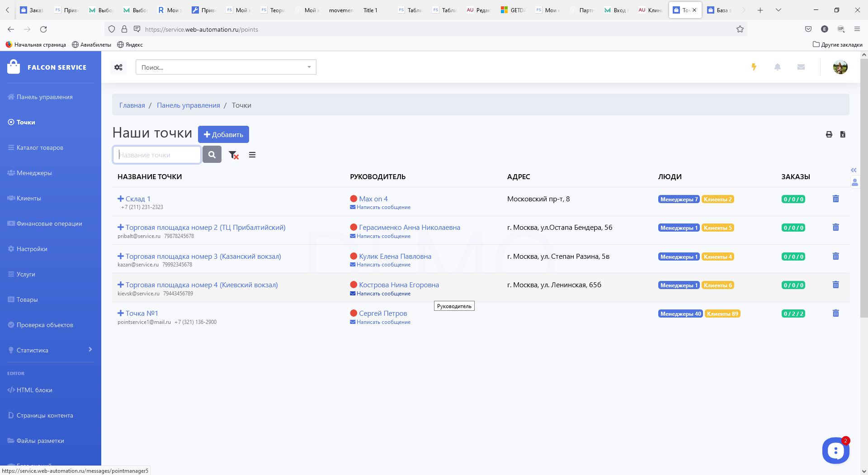The width and height of the screenshot is (868, 475).
Task: Expand the Точка №1 row plus icon
Action: [x=121, y=313]
